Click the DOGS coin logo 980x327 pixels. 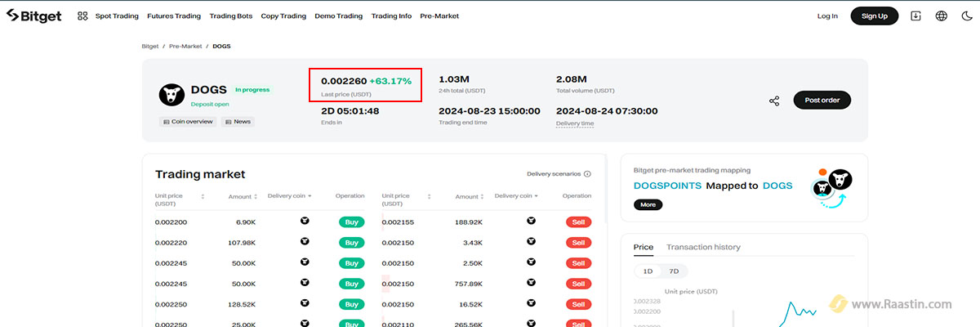(x=171, y=95)
